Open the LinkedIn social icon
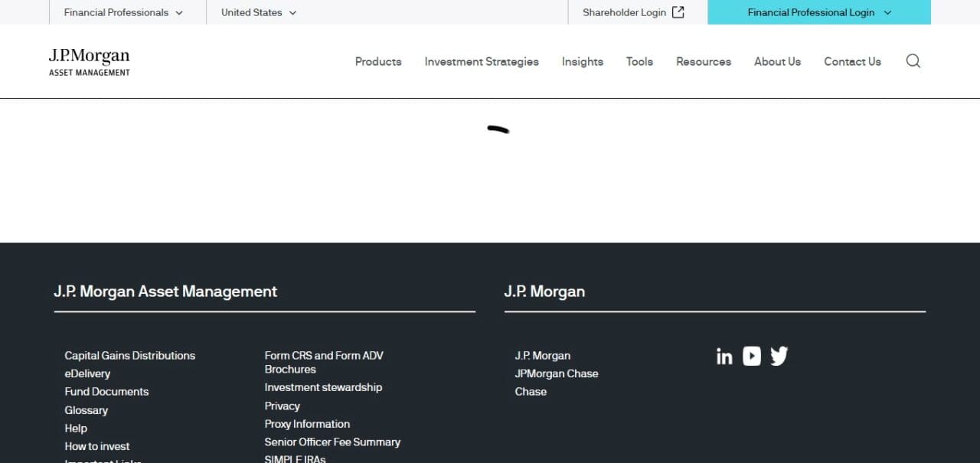 point(724,356)
